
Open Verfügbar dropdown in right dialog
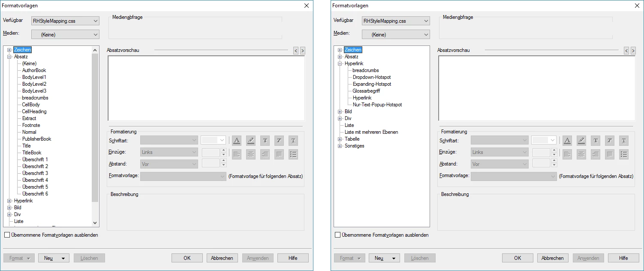coord(396,21)
